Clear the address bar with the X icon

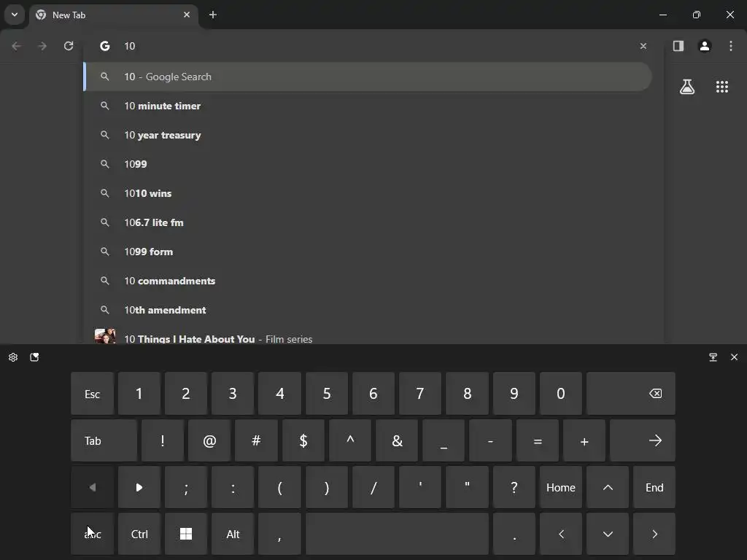643,46
